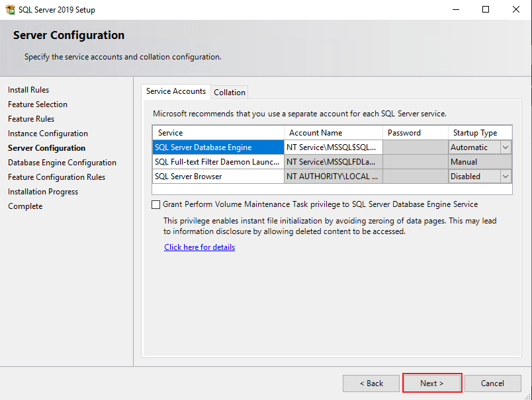Click the SQL Server Setup title bar icon
The height and width of the screenshot is (400, 532).
tap(10, 9)
